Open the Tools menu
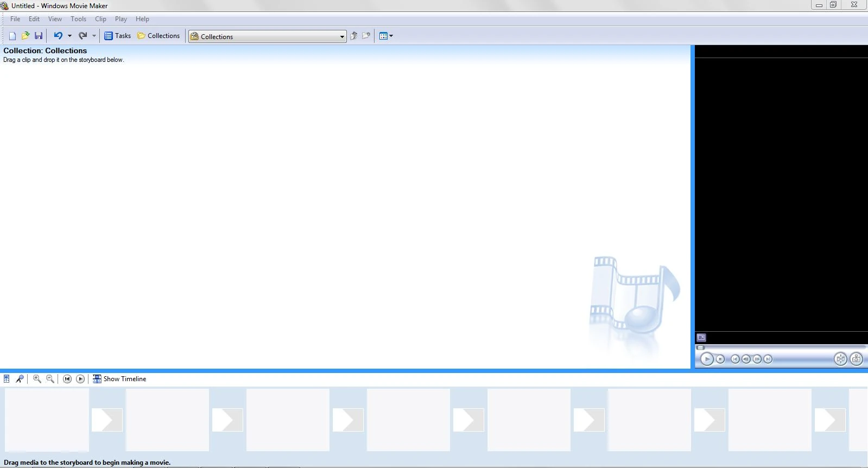This screenshot has height=468, width=868. coord(78,19)
